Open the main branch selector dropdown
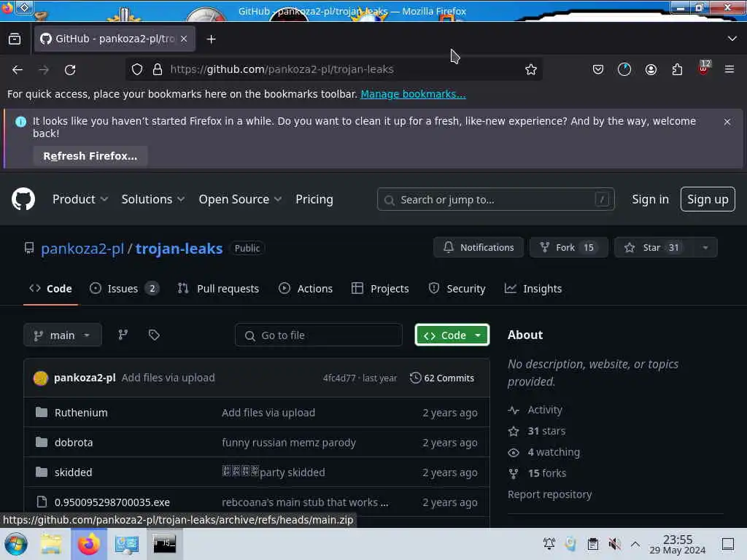 (63, 335)
